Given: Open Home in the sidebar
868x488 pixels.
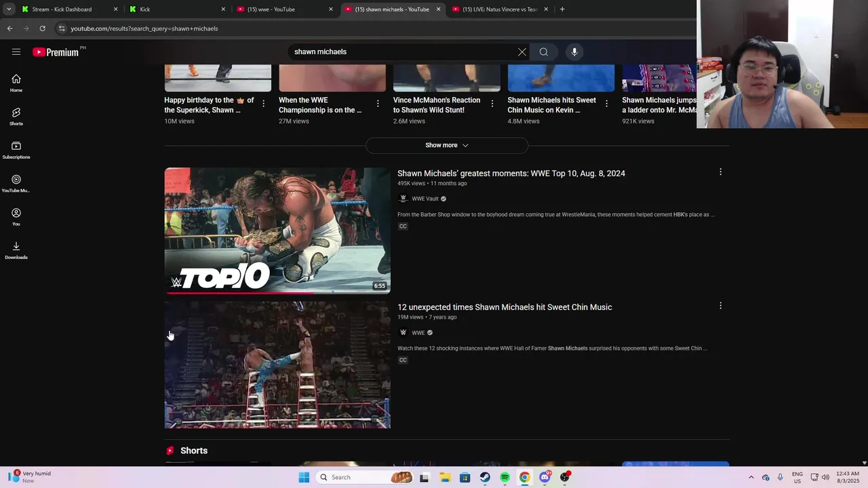Looking at the screenshot, I should pyautogui.click(x=16, y=83).
